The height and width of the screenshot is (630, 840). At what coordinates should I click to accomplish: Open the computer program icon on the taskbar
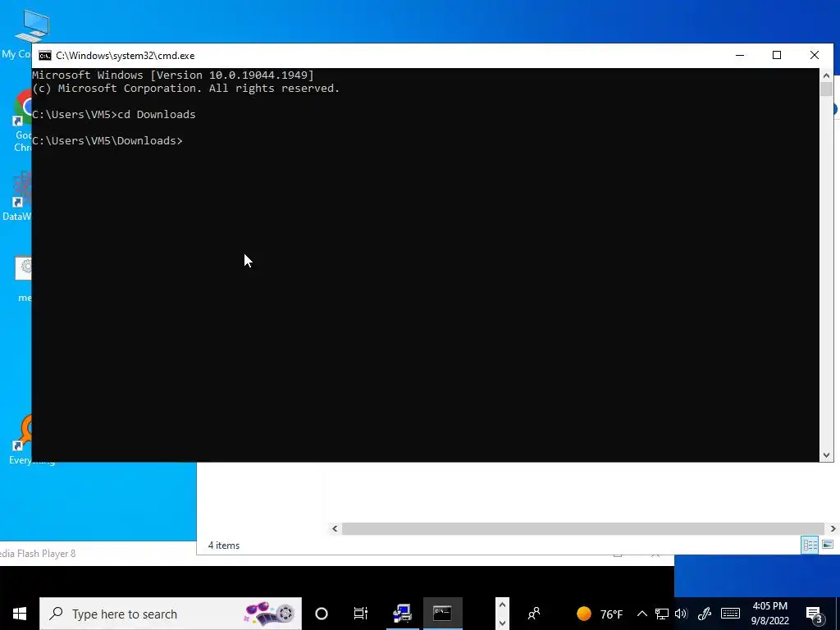[x=402, y=614]
